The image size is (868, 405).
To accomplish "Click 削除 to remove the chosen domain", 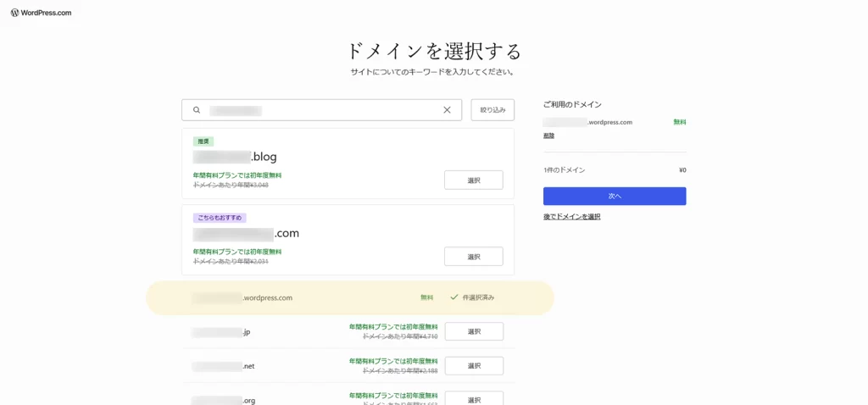I will 548,136.
